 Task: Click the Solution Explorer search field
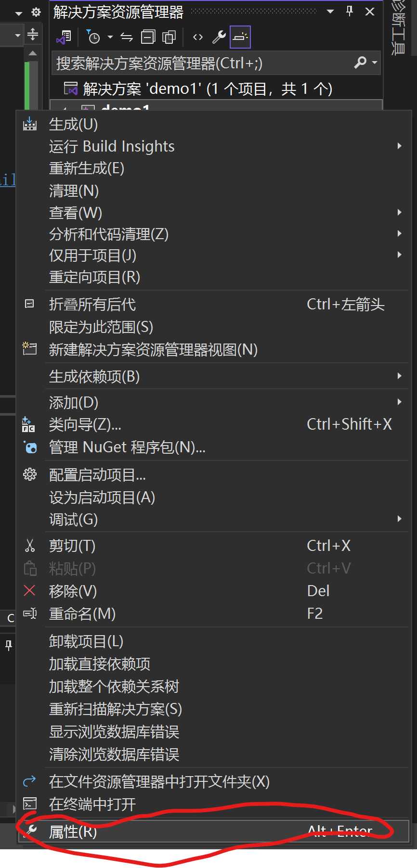[x=202, y=63]
